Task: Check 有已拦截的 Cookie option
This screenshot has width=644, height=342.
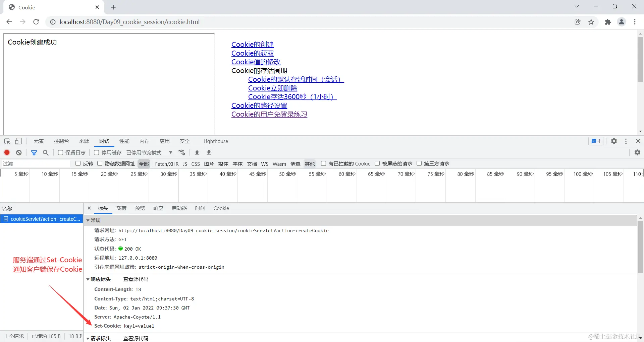Action: (x=323, y=163)
